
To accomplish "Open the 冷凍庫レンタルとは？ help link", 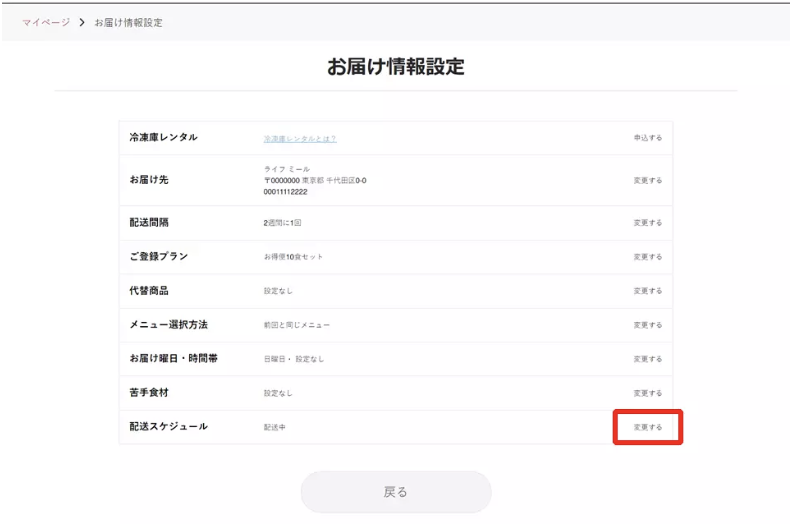I will [300, 138].
